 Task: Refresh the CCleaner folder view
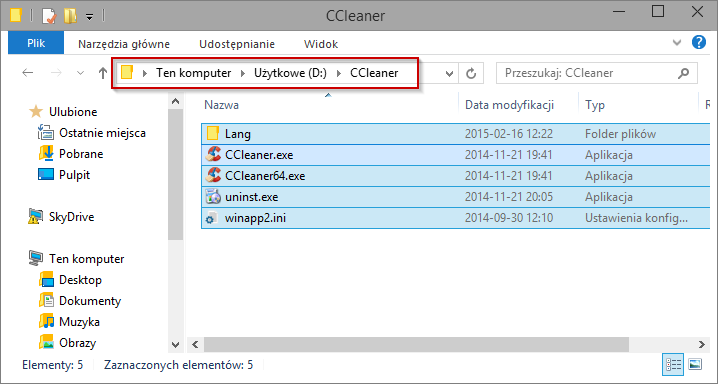click(471, 73)
